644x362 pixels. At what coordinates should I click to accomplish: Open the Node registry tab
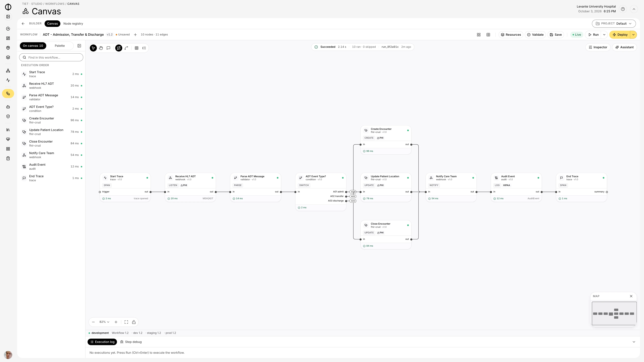pos(73,24)
